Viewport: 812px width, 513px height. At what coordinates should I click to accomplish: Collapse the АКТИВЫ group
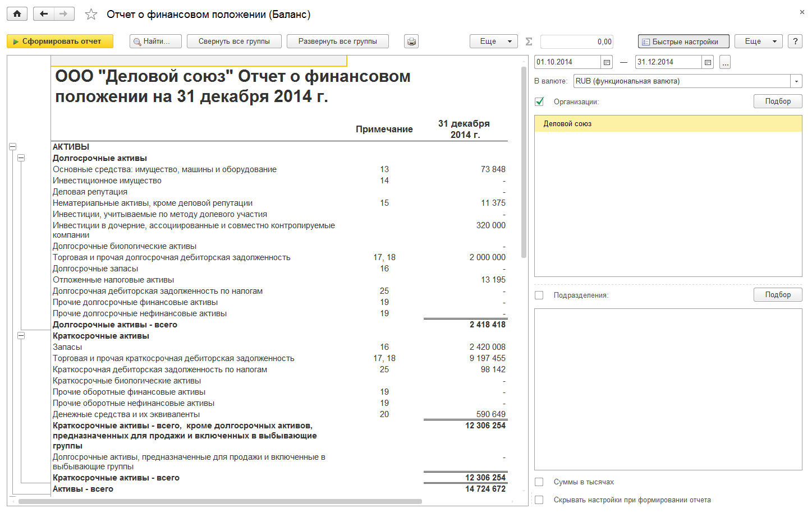point(12,147)
